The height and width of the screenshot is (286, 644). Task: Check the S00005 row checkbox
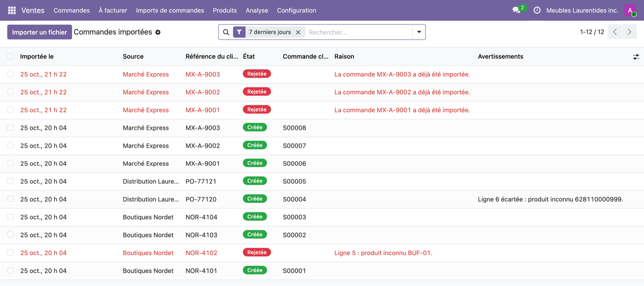pyautogui.click(x=10, y=181)
